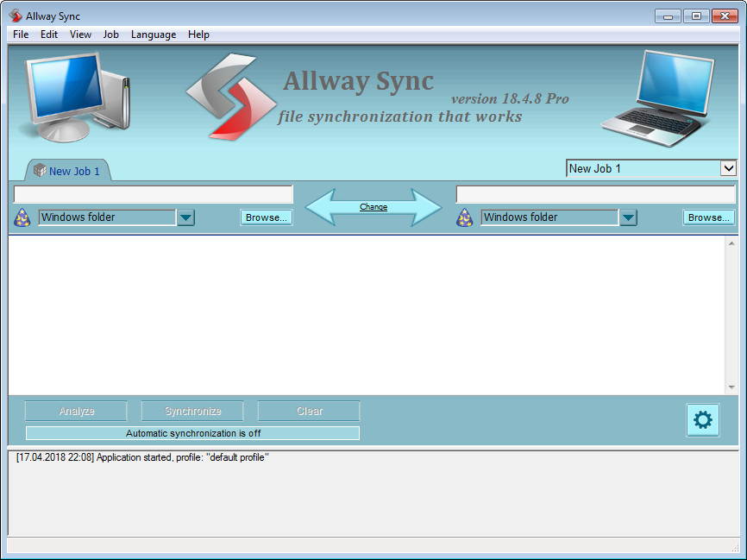Viewport: 747px width, 560px height.
Task: Open the Edit menu
Action: pyautogui.click(x=48, y=35)
